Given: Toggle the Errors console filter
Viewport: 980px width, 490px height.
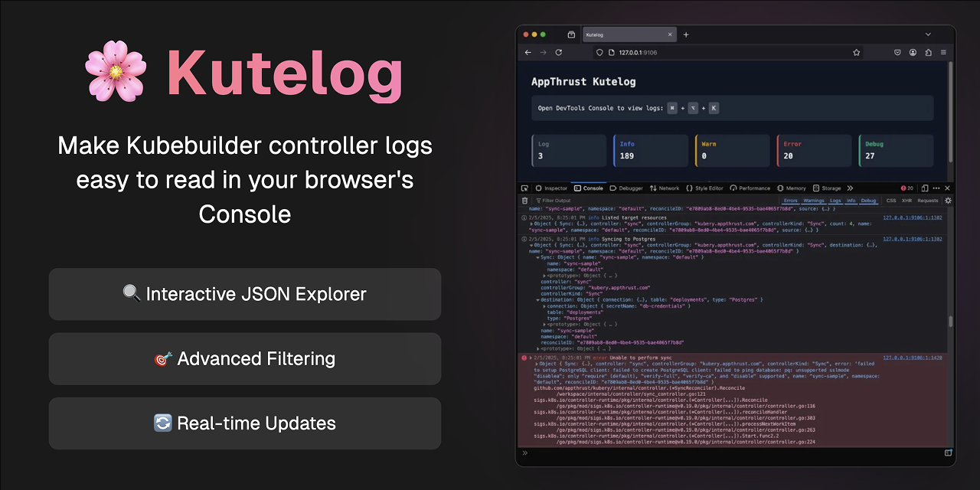Looking at the screenshot, I should click(x=790, y=201).
